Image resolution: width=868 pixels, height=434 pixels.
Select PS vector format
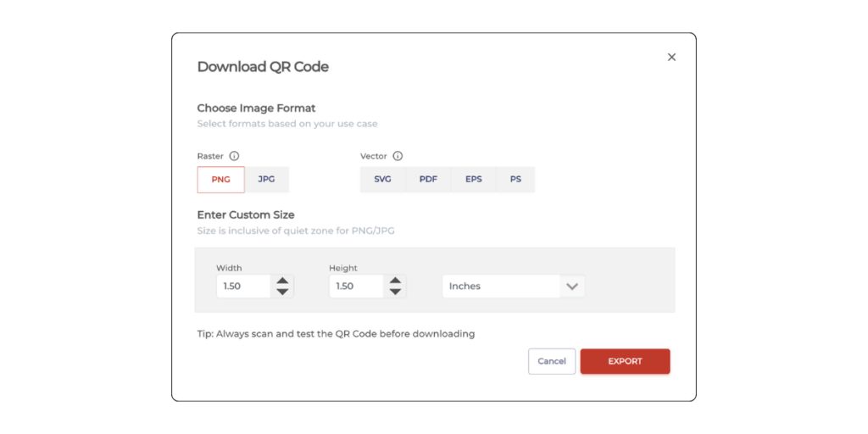coord(515,180)
